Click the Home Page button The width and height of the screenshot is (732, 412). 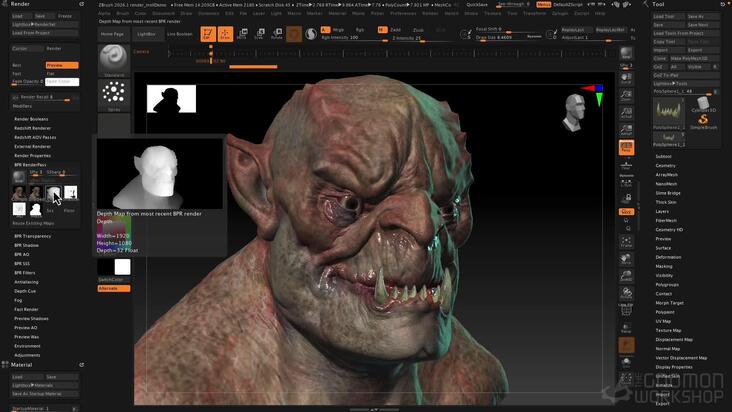pos(113,34)
